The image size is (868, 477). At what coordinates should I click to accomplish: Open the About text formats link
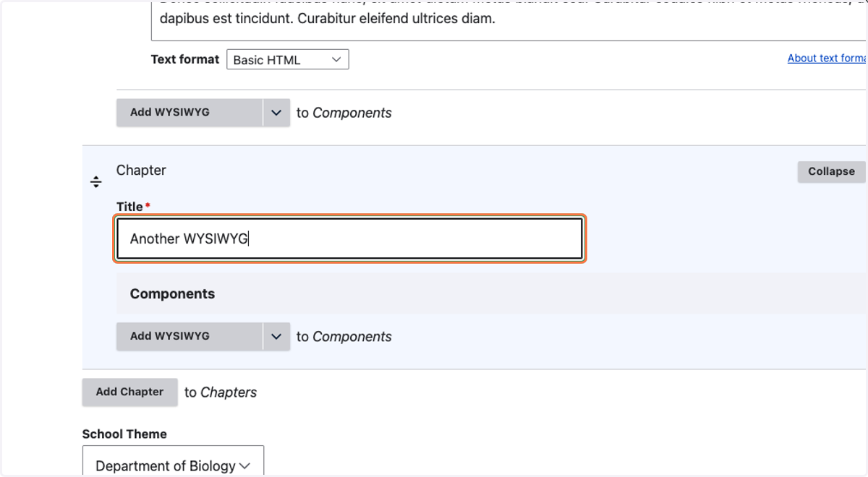coord(827,59)
